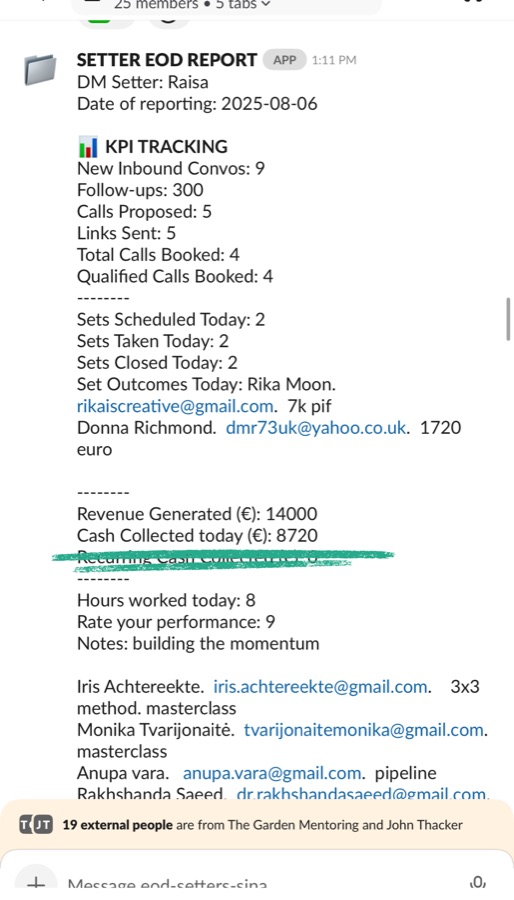
Task: Open rikaiscreative@gmail.com email link
Action: [175, 406]
